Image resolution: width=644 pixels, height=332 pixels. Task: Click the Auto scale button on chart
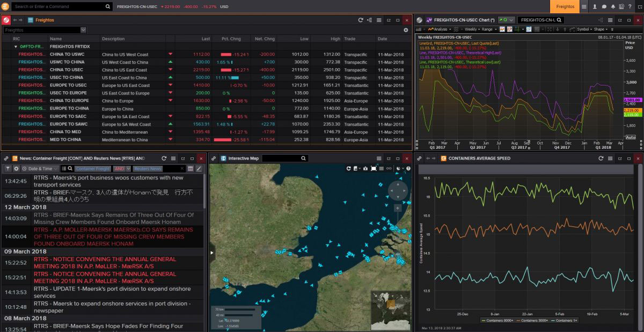[630, 138]
